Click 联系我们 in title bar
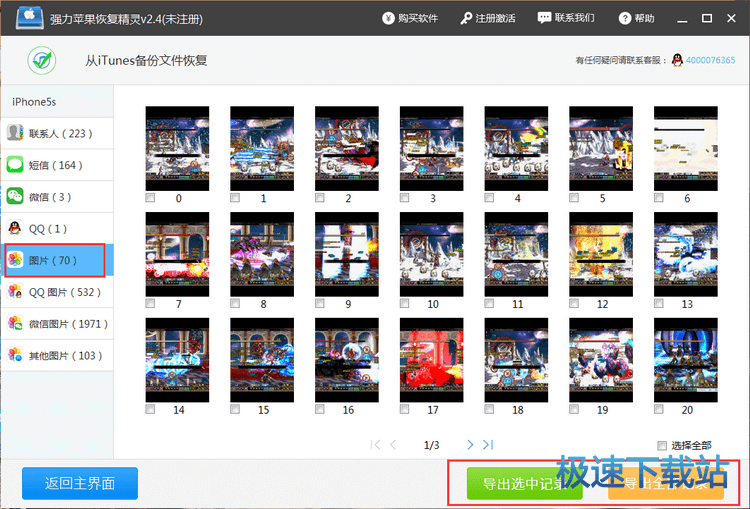Viewport: 750px width, 509px height. (574, 18)
